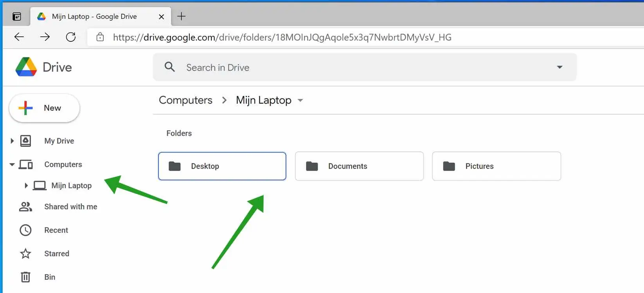Click the Starred star icon

pos(25,253)
